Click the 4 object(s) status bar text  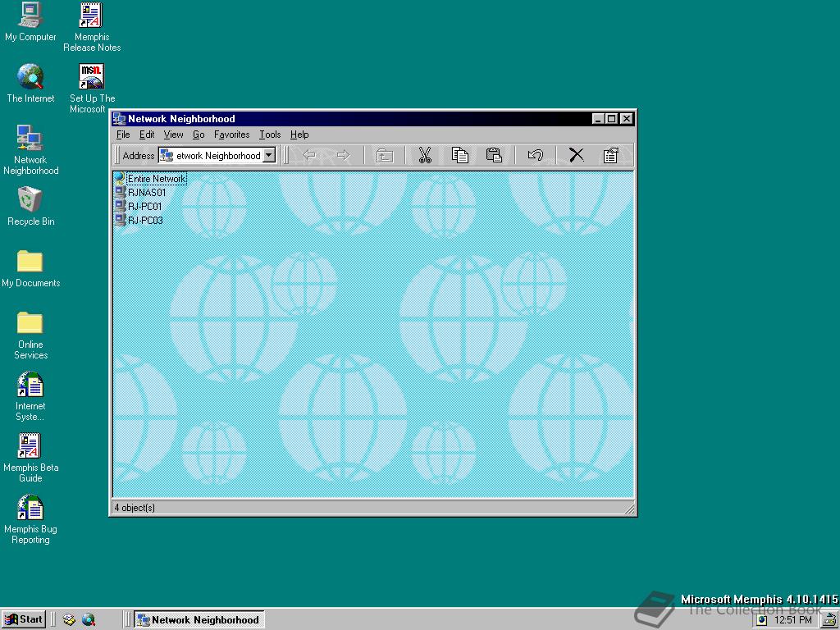(x=135, y=507)
